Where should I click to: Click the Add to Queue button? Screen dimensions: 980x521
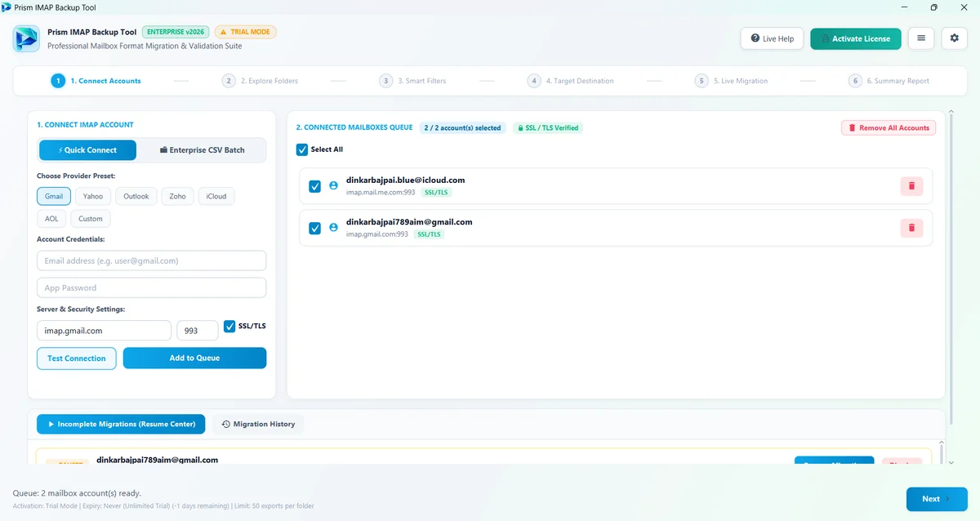(194, 358)
